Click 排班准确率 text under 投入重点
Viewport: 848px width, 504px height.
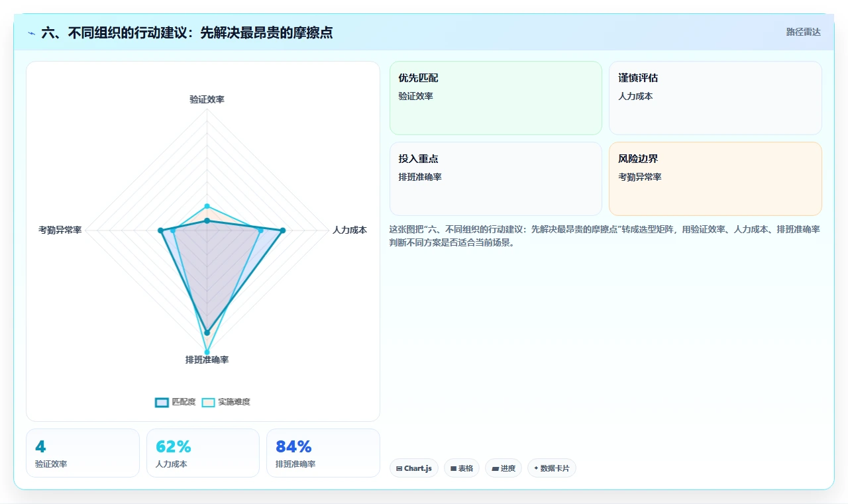(x=420, y=177)
